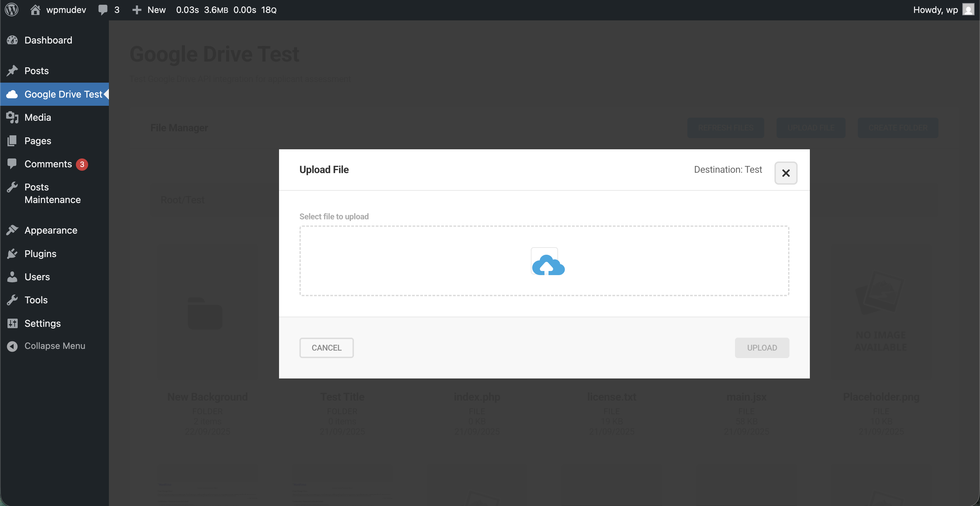
Task: Click Upload File button in File Manager
Action: pyautogui.click(x=811, y=128)
